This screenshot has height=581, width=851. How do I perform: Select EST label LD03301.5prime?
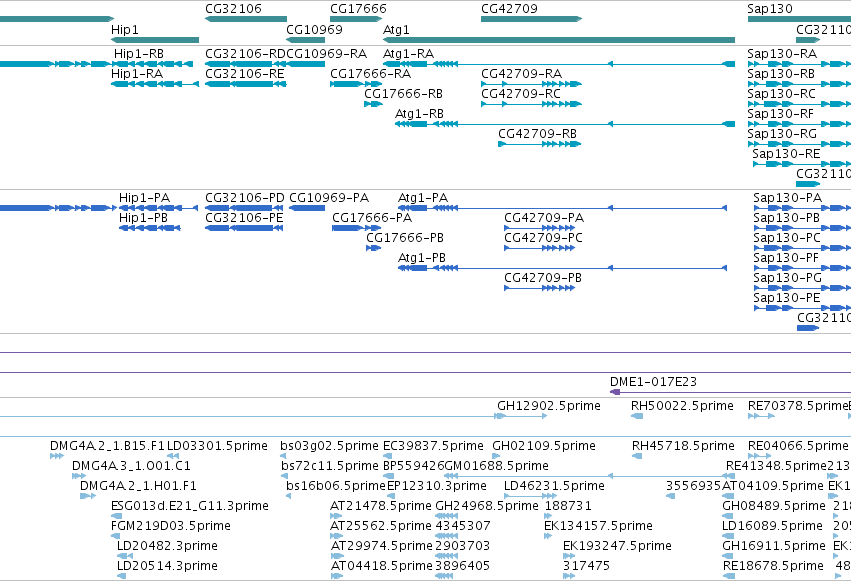217,446
